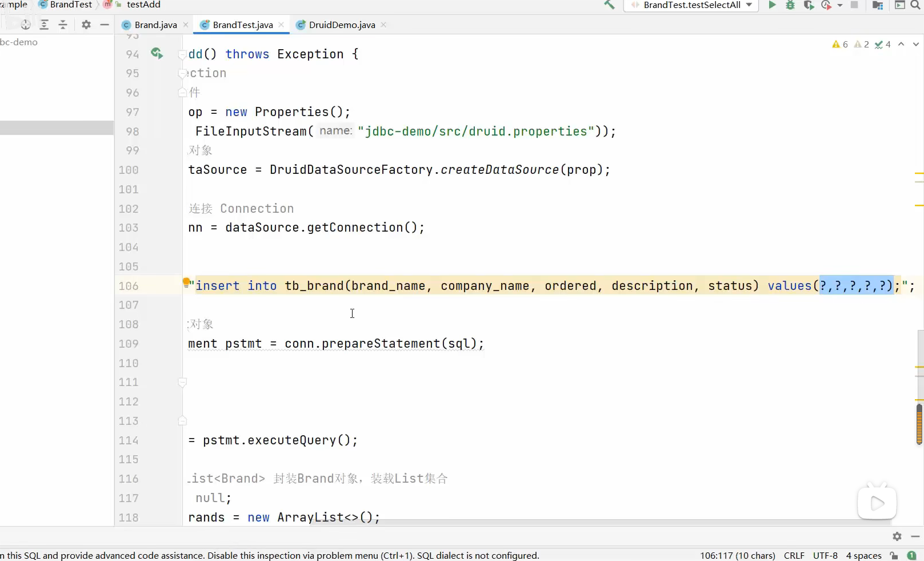Image resolution: width=924 pixels, height=561 pixels.
Task: Click Select Opened File target icon
Action: tap(26, 25)
